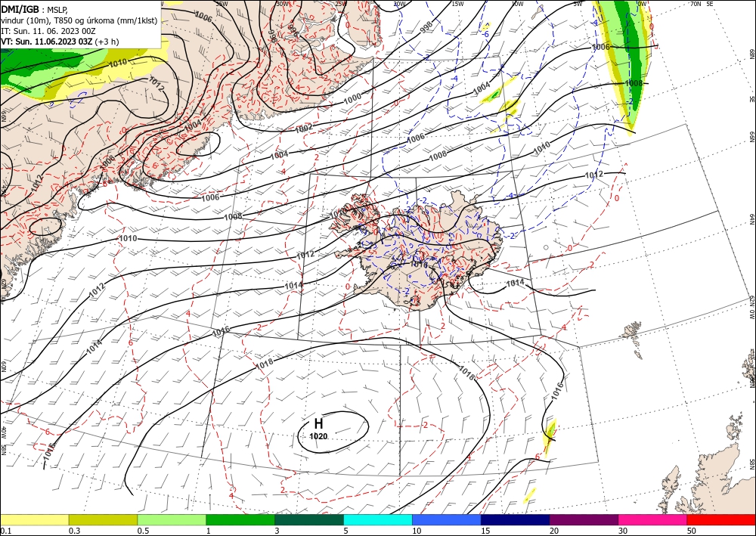Screen dimensions: 756x536
Task: Click the '1020' pressure value under H
Action: (318, 436)
